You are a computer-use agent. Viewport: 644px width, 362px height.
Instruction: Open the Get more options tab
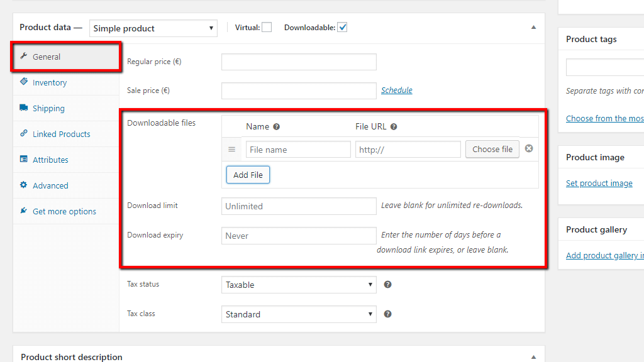coord(66,212)
